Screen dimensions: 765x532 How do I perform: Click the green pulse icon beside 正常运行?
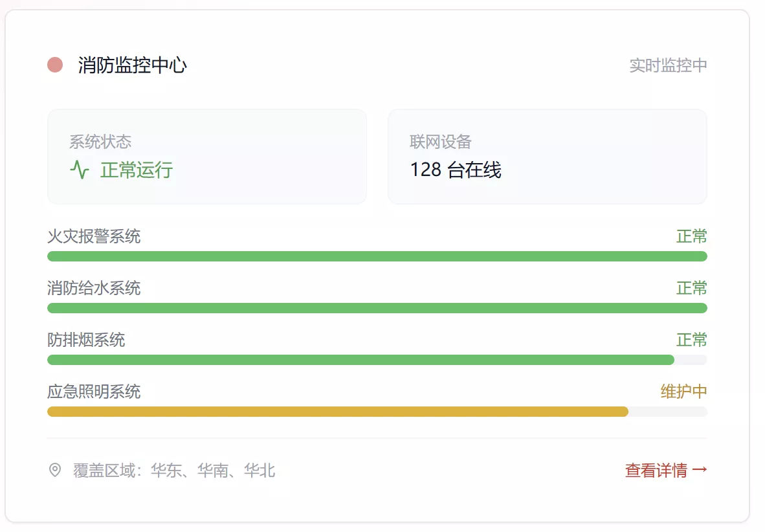(x=80, y=170)
